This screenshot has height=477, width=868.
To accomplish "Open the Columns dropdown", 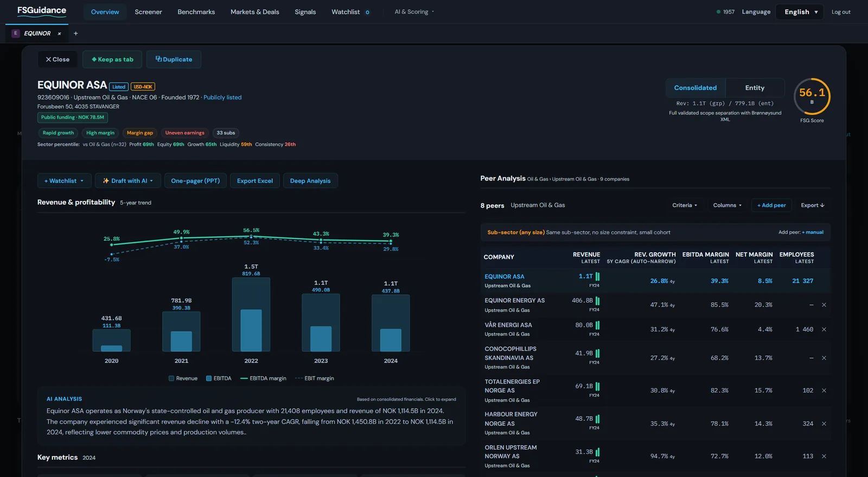I will click(727, 205).
